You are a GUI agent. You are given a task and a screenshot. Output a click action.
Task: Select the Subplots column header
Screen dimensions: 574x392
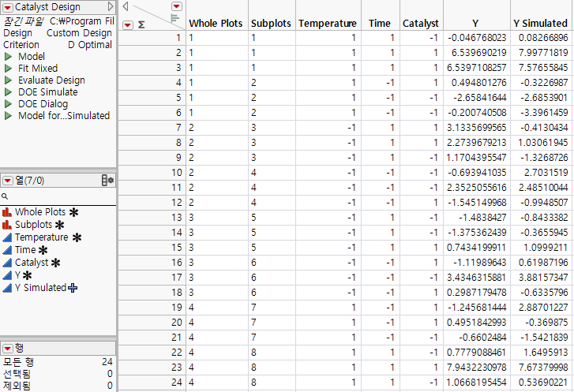click(x=272, y=24)
